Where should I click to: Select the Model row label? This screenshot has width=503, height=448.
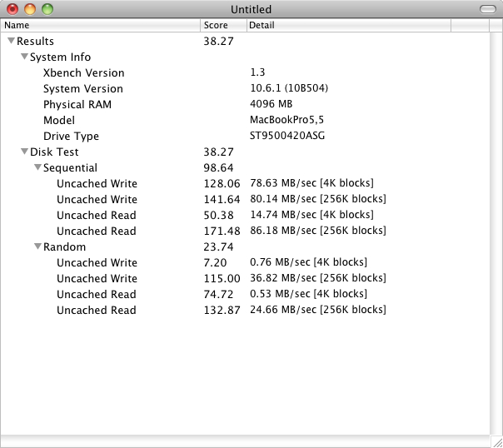point(59,120)
